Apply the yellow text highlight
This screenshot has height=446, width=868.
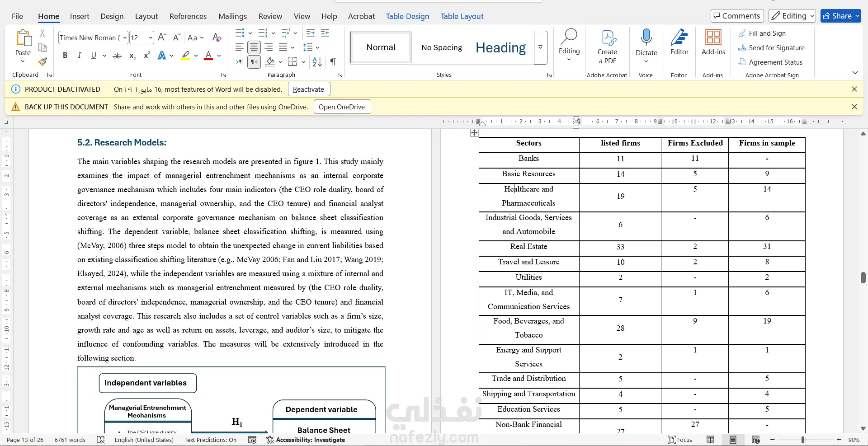185,56
